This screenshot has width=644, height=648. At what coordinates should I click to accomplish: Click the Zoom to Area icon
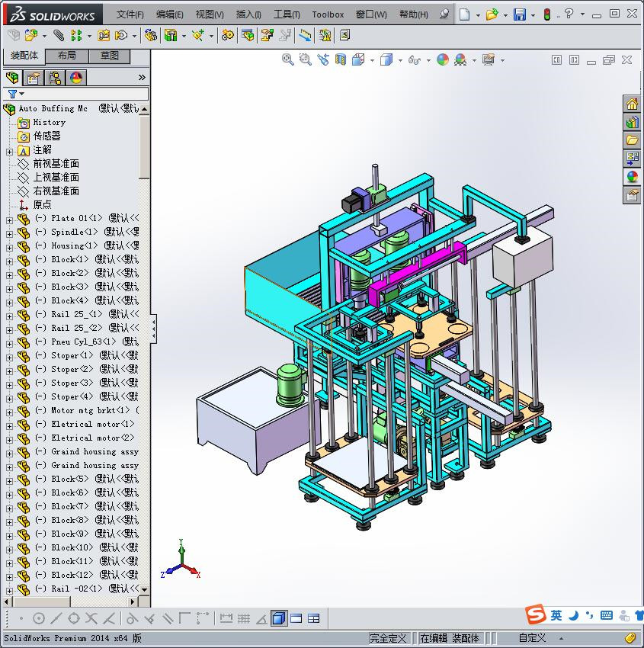[x=306, y=60]
